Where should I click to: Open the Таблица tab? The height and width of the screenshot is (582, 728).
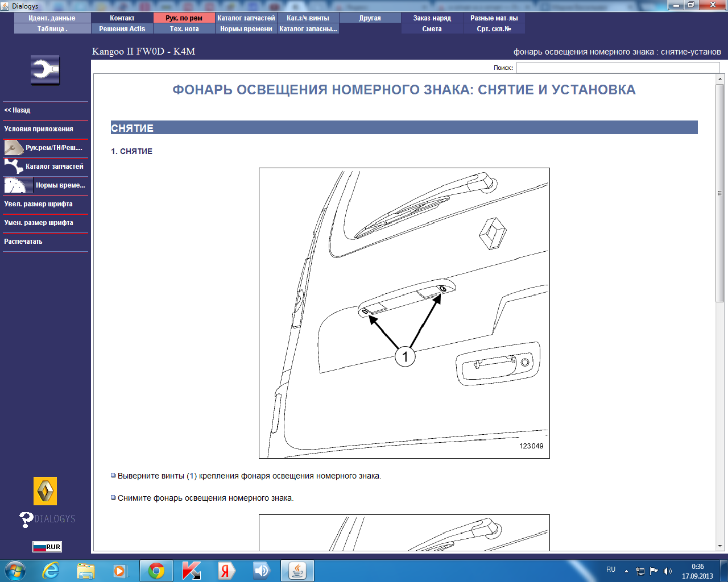[x=52, y=29]
